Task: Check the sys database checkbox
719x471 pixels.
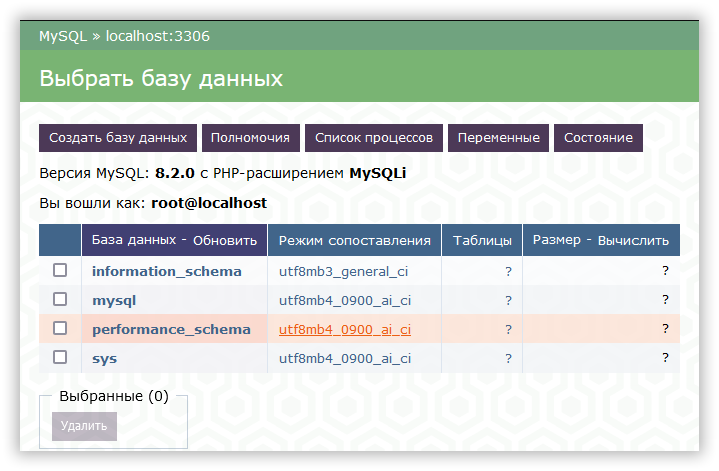Action: [60, 357]
